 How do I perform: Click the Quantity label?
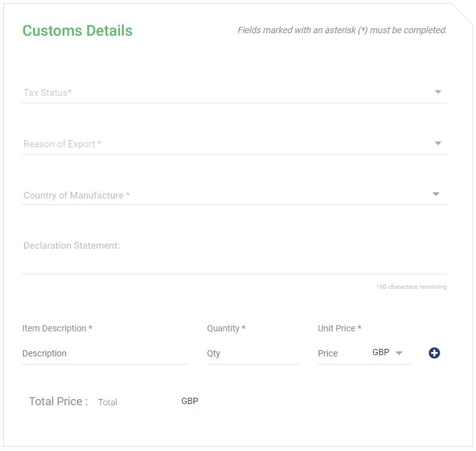click(226, 328)
